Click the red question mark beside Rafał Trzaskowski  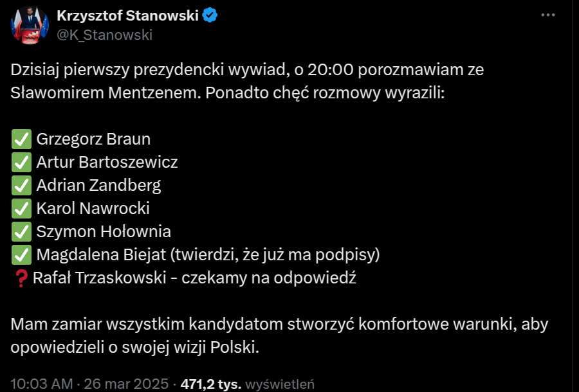pyautogui.click(x=20, y=278)
